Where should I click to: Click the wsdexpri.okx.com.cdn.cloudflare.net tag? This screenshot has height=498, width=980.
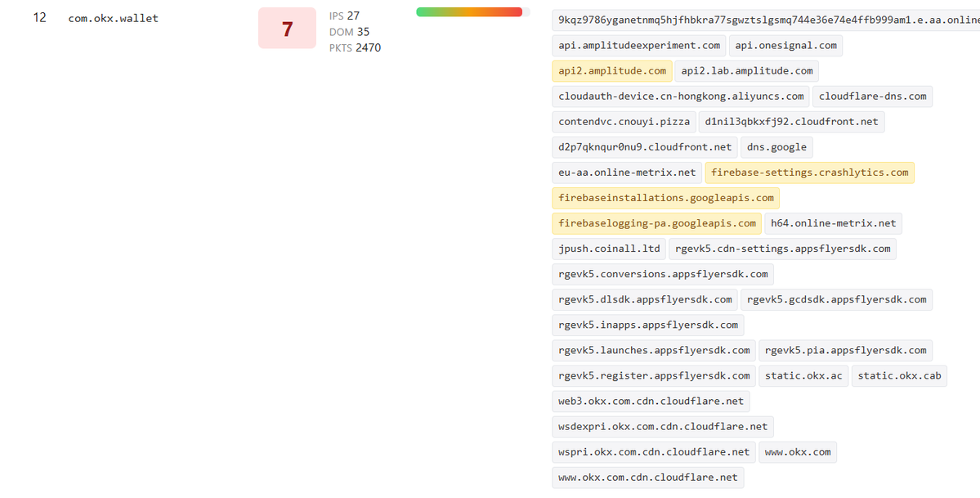tap(663, 427)
